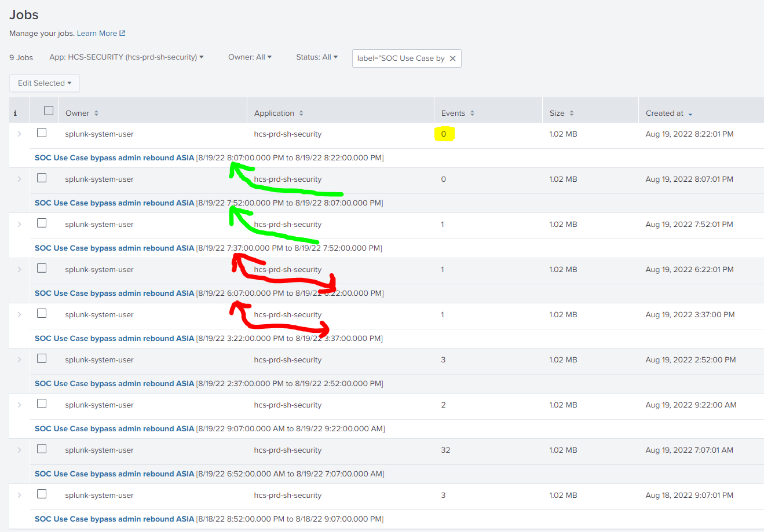Image resolution: width=764 pixels, height=532 pixels.
Task: Remove the SOC Use Case label filter
Action: click(x=453, y=58)
